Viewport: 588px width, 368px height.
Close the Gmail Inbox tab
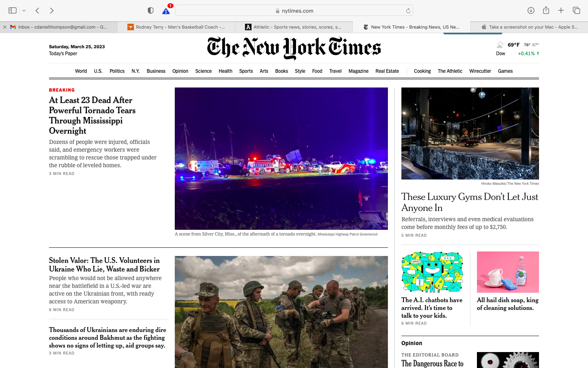click(x=4, y=27)
